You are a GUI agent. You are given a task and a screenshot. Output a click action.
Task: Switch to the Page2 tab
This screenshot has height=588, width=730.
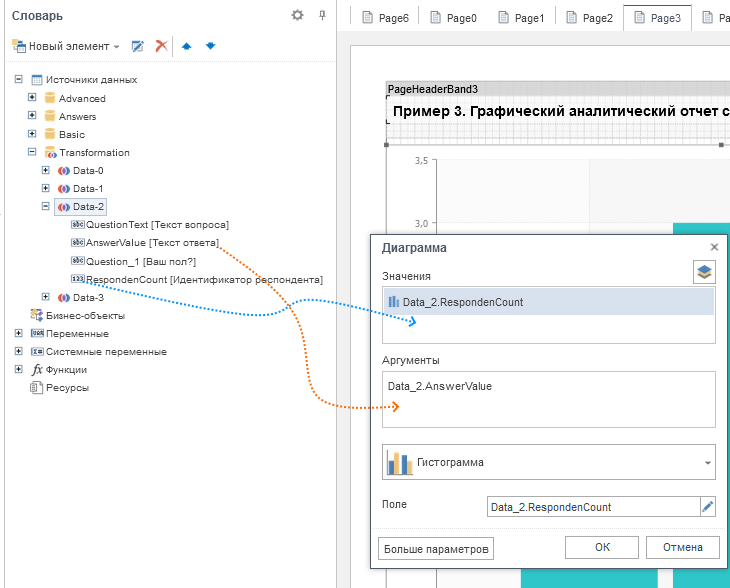(590, 18)
